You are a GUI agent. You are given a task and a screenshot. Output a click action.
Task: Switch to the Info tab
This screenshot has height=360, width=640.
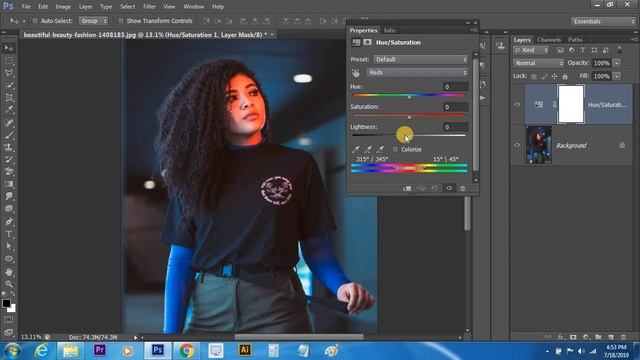pyautogui.click(x=389, y=30)
